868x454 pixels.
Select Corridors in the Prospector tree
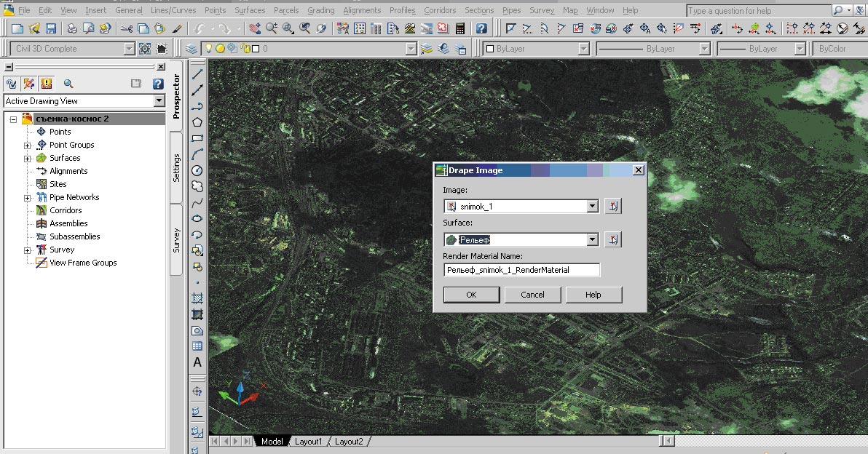pyautogui.click(x=66, y=210)
